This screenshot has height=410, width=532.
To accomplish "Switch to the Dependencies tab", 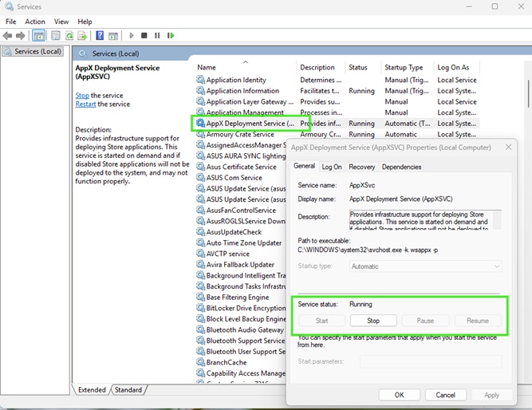I will (401, 167).
